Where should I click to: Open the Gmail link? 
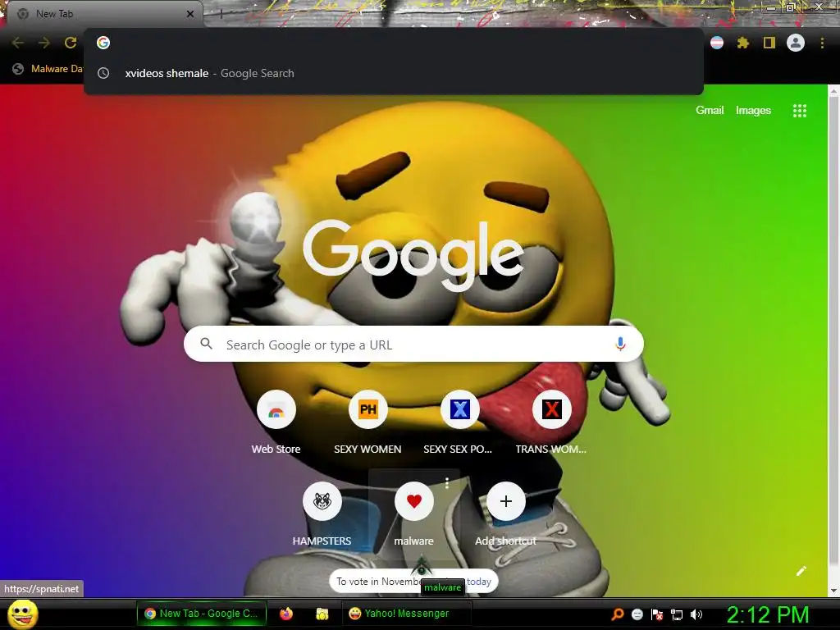pos(710,111)
